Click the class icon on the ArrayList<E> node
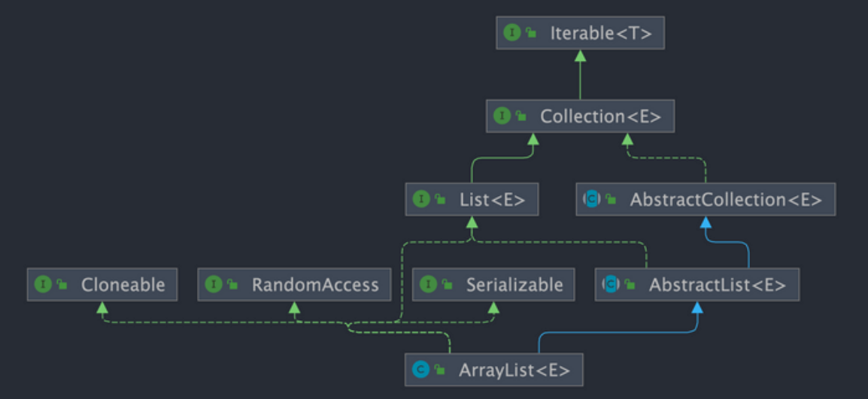This screenshot has height=399, width=868. pos(420,370)
